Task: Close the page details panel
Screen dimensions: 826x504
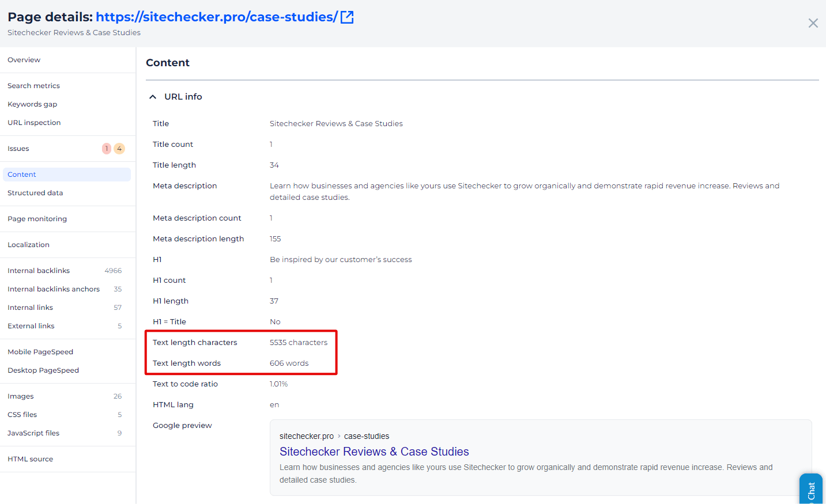Action: (813, 23)
